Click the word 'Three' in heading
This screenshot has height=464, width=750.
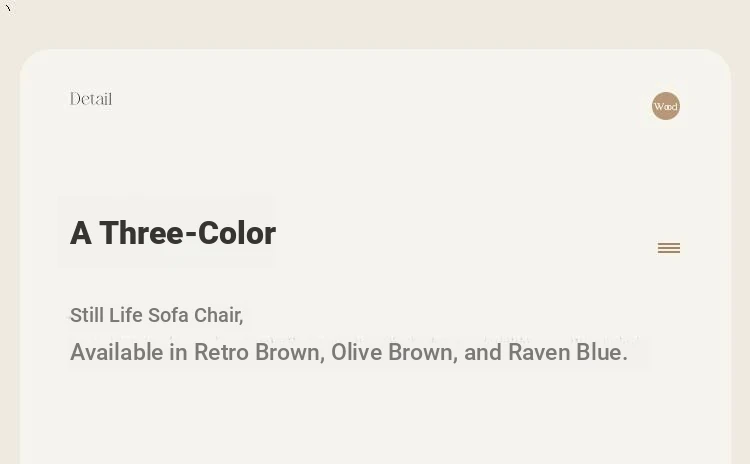coord(141,233)
